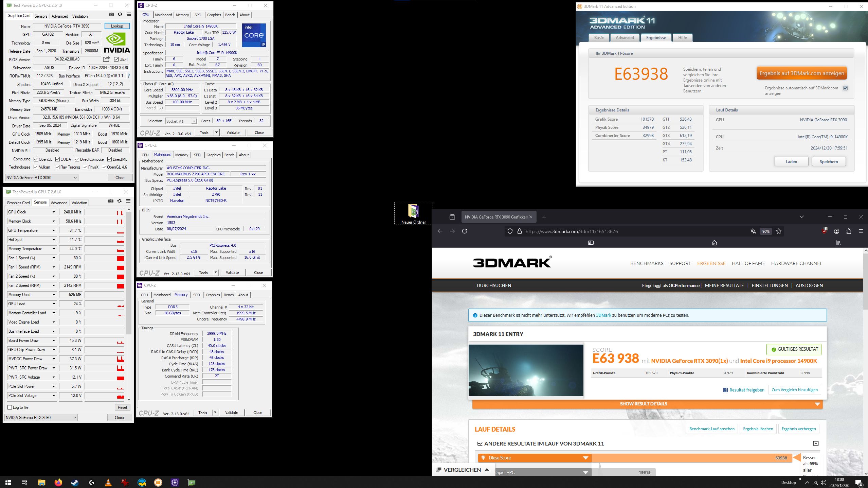Viewport: 868px width, 488px height.
Task: Open CPU-Z Socket #1 selection dropdown
Action: click(181, 121)
